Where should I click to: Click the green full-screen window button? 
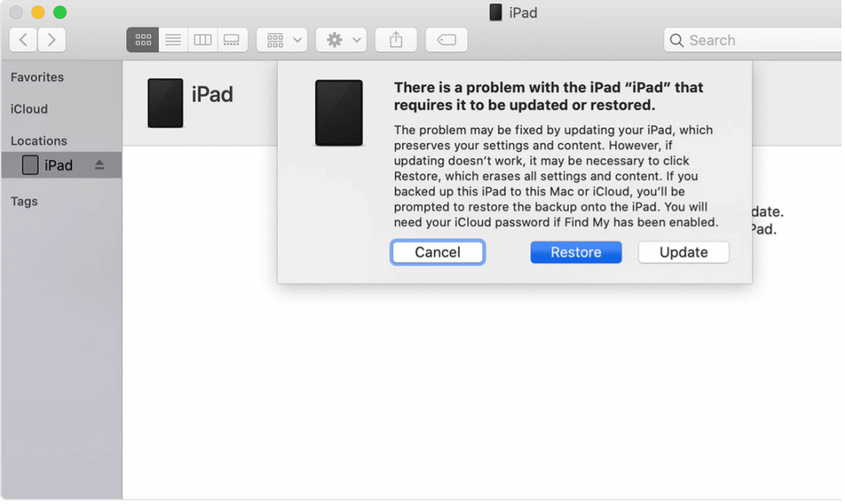coord(60,11)
